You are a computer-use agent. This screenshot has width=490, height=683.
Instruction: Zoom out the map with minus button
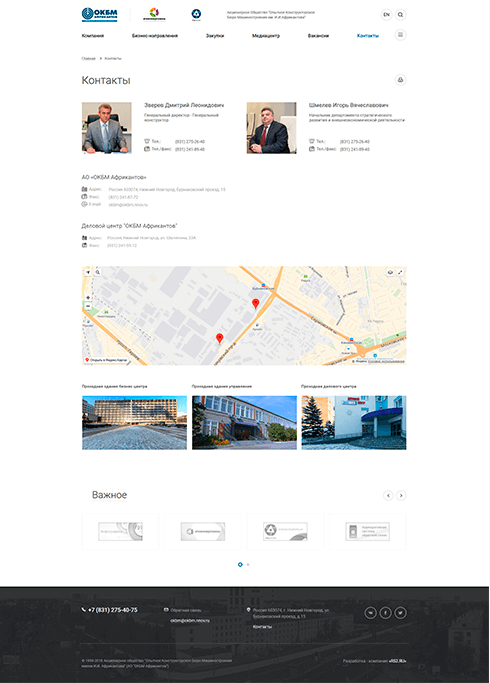88,306
